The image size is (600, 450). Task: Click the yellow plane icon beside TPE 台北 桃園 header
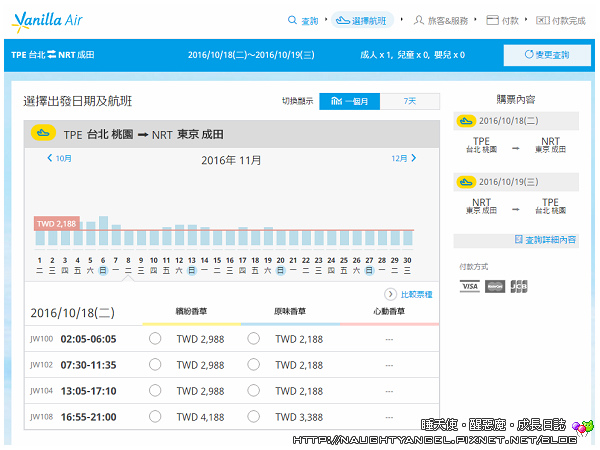pos(43,133)
